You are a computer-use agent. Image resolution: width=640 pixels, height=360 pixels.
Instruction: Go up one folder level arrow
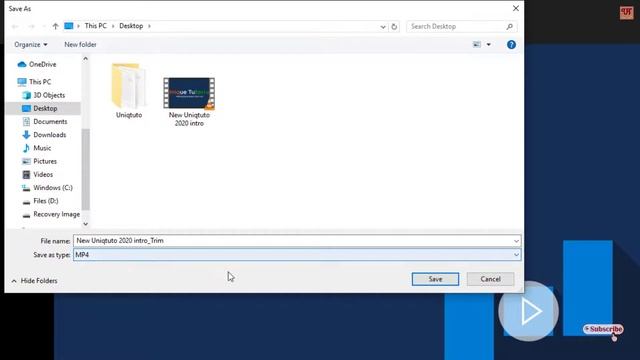pos(56,26)
